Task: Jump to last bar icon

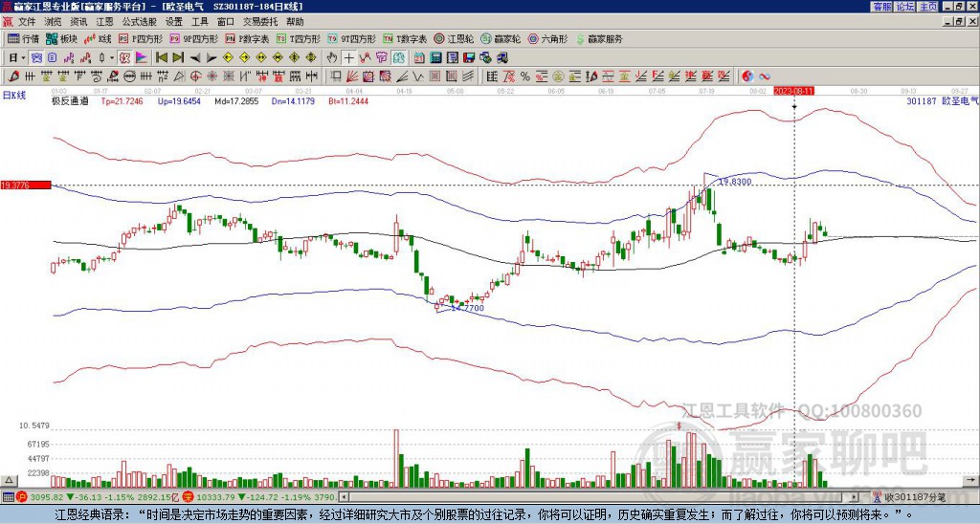Action: tap(178, 57)
